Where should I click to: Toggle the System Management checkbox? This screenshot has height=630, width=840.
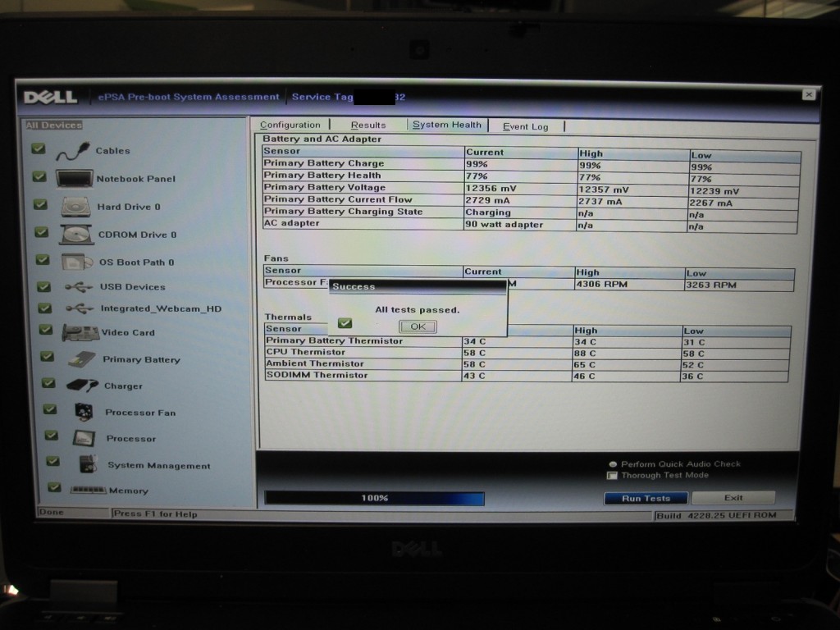pos(52,461)
